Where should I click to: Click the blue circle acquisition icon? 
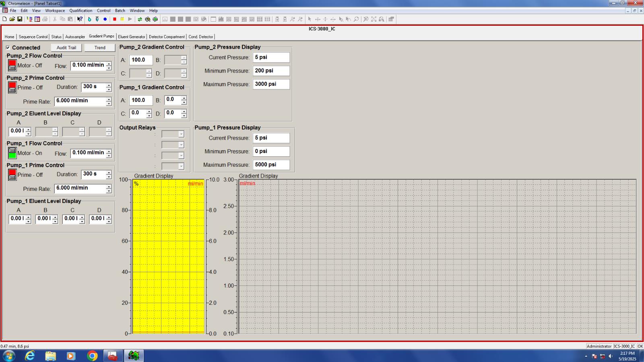pyautogui.click(x=105, y=19)
